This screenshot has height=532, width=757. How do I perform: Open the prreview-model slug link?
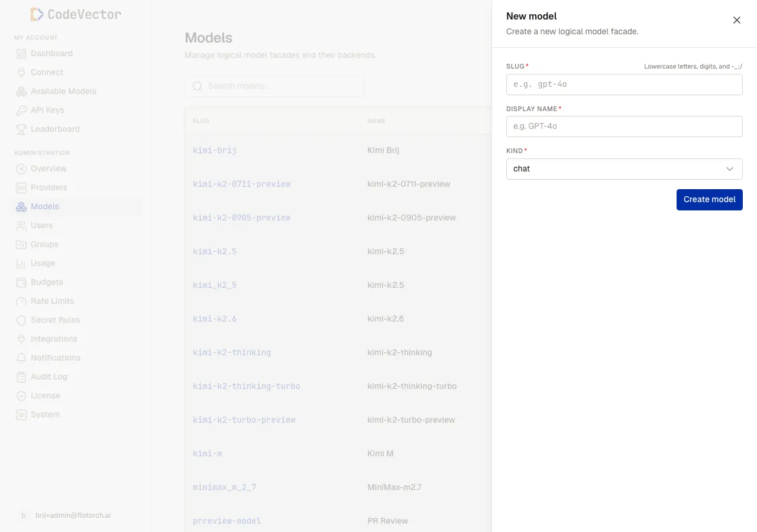pos(227,521)
